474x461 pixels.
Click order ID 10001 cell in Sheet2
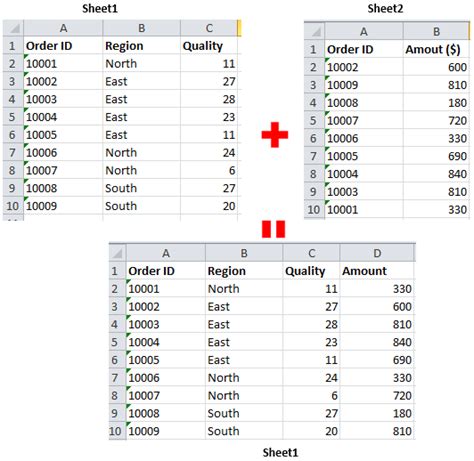(x=364, y=209)
